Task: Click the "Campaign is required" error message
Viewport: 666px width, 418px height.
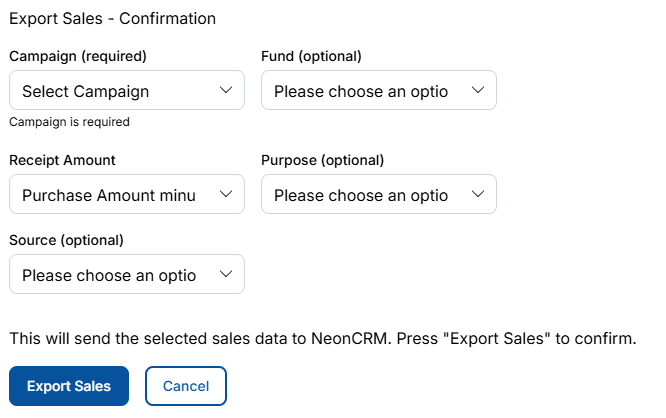Action: pos(69,122)
